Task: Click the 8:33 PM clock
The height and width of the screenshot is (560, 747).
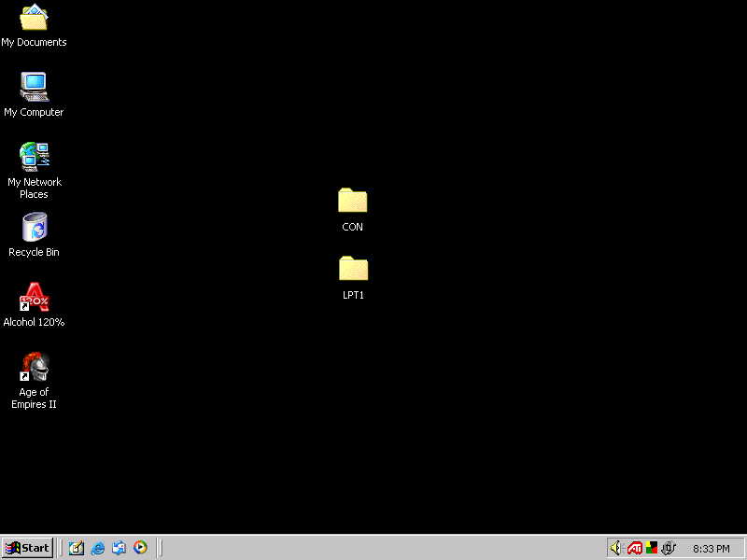Action: tap(712, 549)
